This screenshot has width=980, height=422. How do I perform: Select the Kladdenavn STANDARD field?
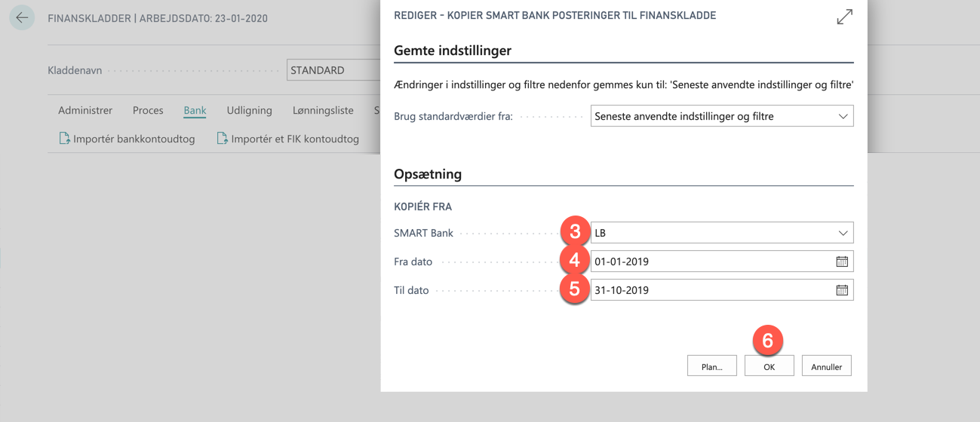(x=333, y=70)
